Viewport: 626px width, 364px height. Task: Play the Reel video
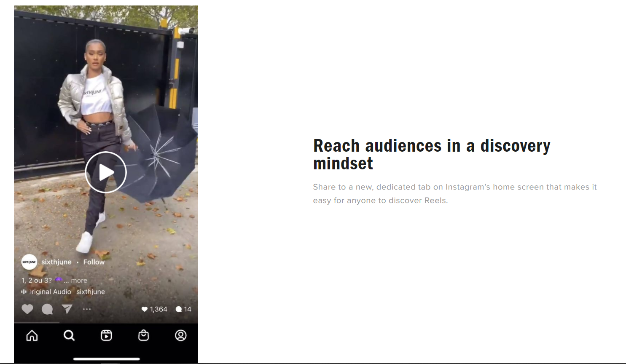[x=106, y=172]
